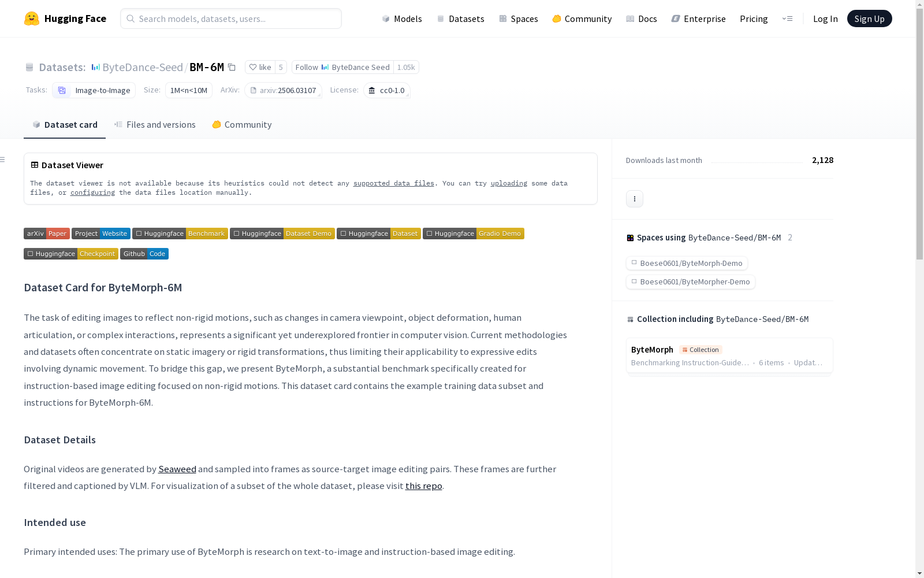The image size is (924, 578).
Task: Switch to the dataset Community tab
Action: point(242,124)
